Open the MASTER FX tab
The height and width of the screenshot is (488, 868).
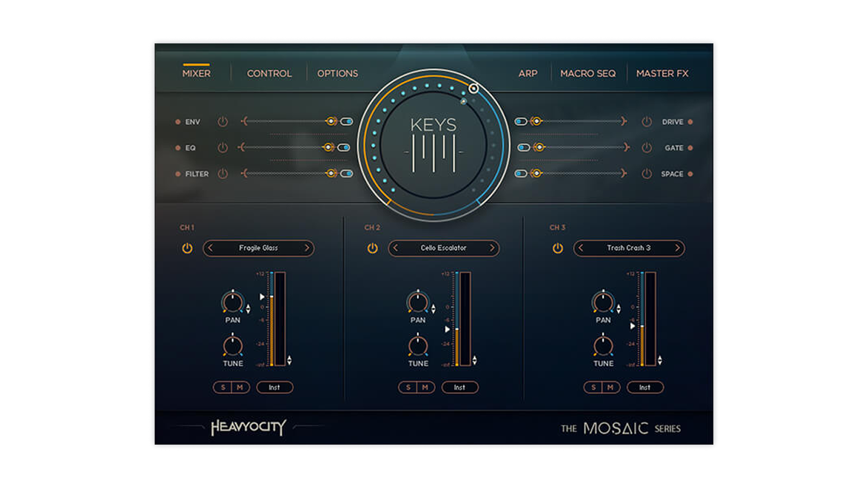point(662,73)
